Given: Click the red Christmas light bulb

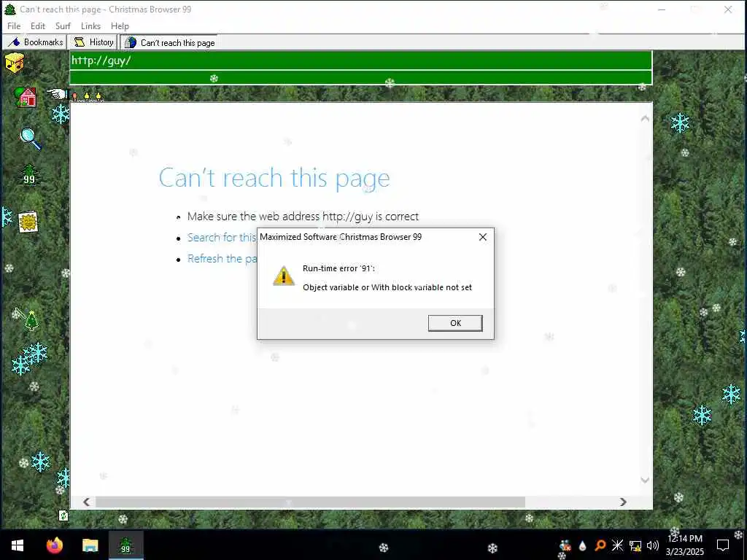Looking at the screenshot, I should tap(75, 97).
